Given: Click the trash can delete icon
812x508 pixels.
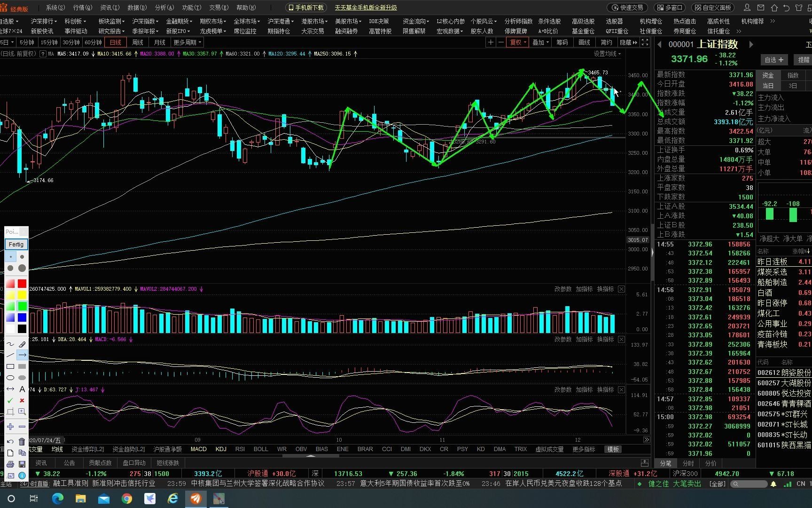Looking at the screenshot, I should coord(22,441).
